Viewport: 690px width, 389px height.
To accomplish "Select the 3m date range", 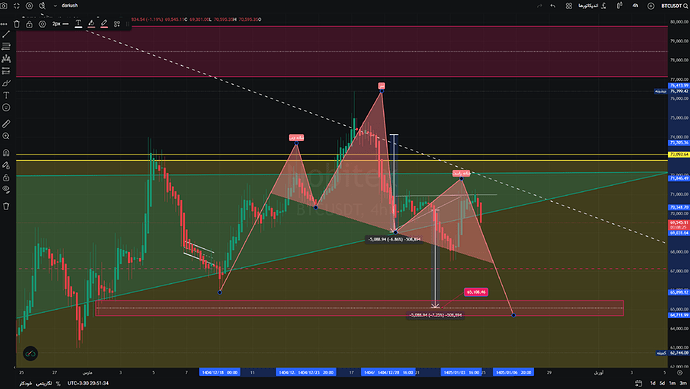I will (683, 383).
